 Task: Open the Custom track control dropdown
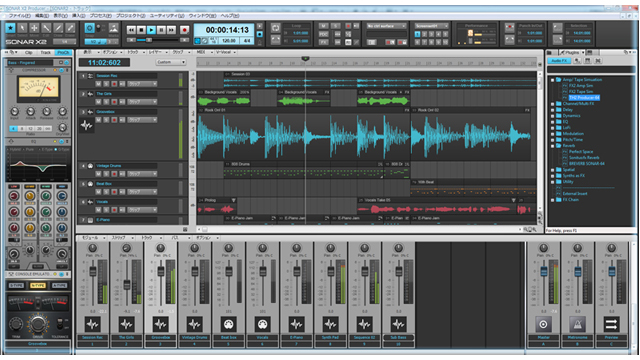pos(171,62)
